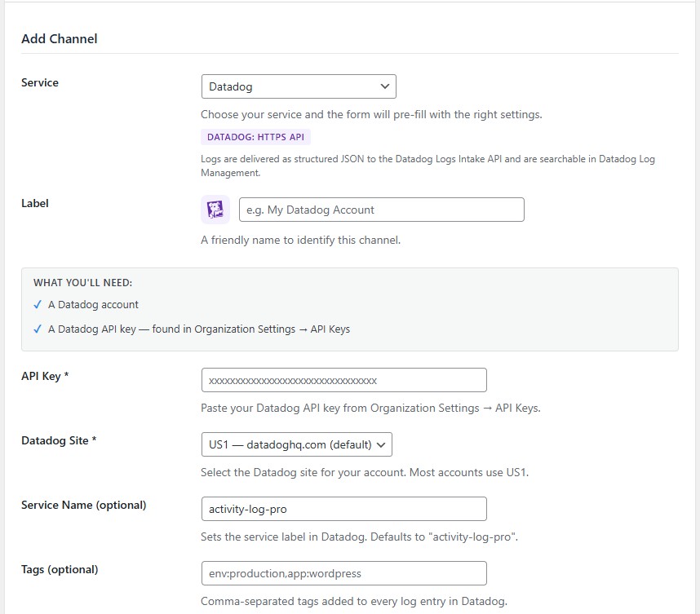Click 'Logs are delivered as structured JSON' description
700x614 pixels.
click(x=428, y=166)
